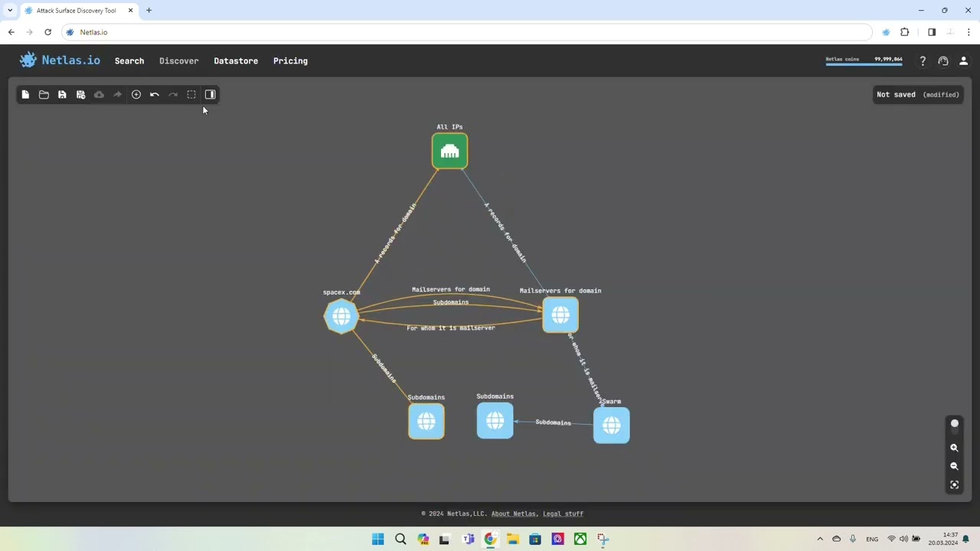Viewport: 980px width, 551px height.
Task: Click the Save As icon in toolbar
Action: point(80,95)
